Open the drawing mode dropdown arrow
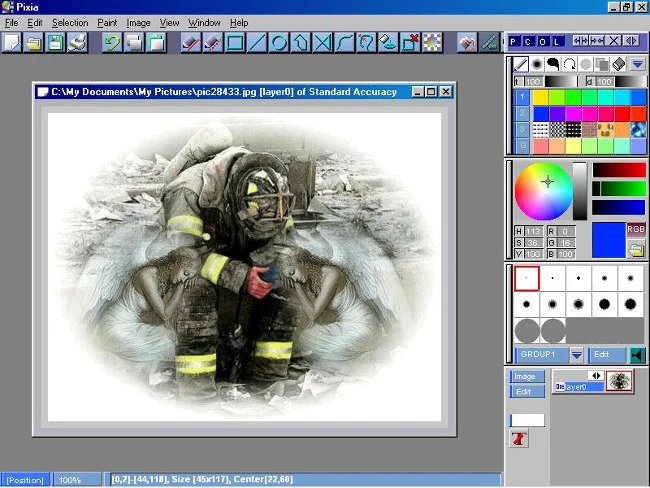Image resolution: width=650 pixels, height=488 pixels. 638,64
